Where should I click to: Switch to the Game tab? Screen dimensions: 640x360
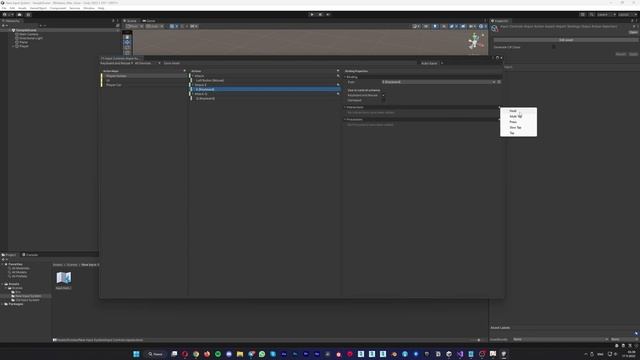[149, 21]
